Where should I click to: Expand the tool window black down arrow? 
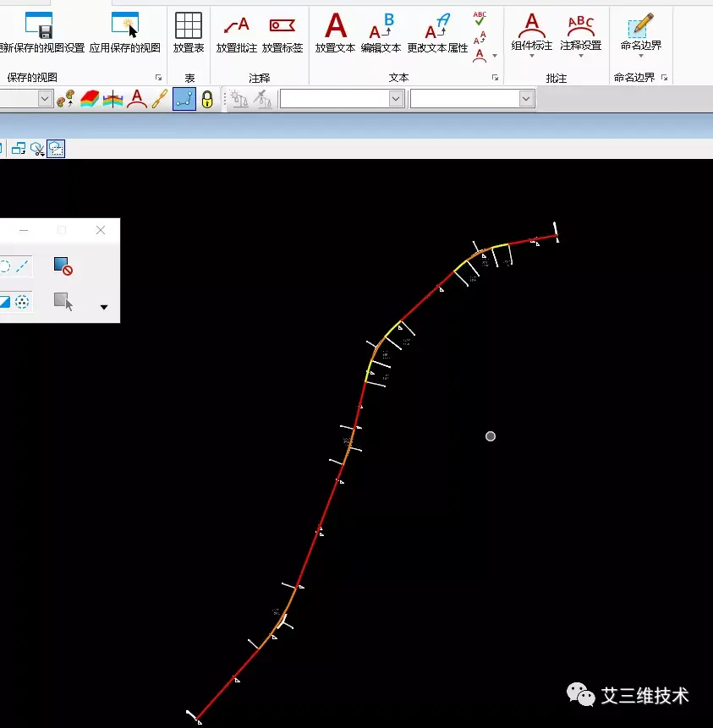coord(104,307)
